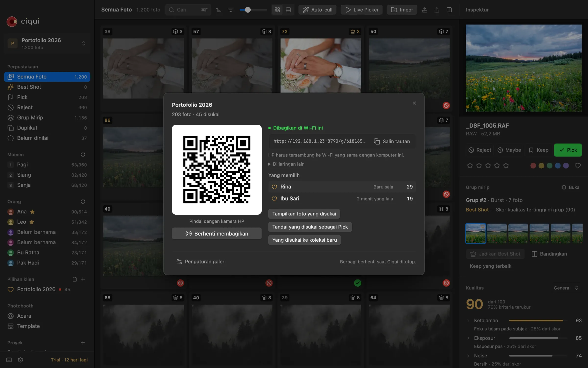The width and height of the screenshot is (588, 368).
Task: Apply the blue color label
Action: 558,166
